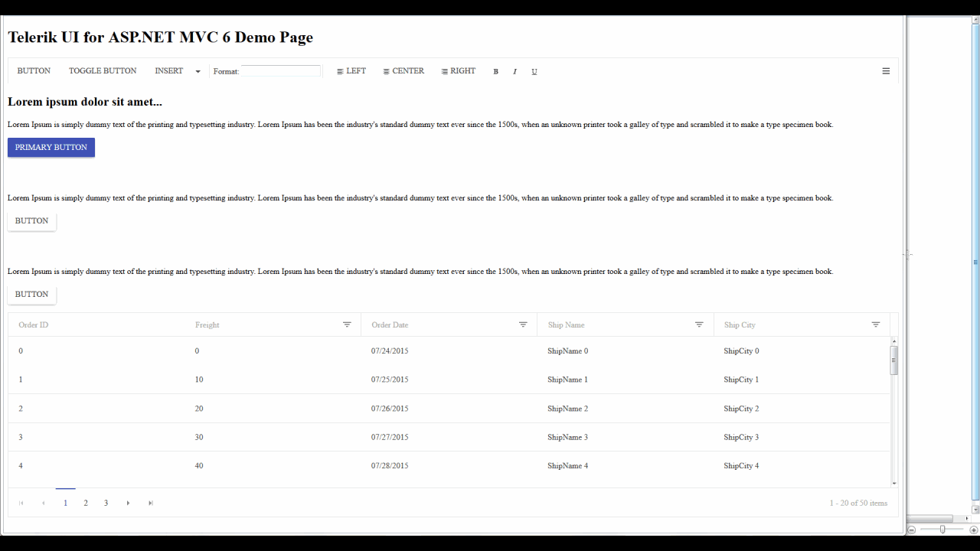Enable RIGHT text alignment
This screenshot has width=980, height=551.
(x=458, y=71)
